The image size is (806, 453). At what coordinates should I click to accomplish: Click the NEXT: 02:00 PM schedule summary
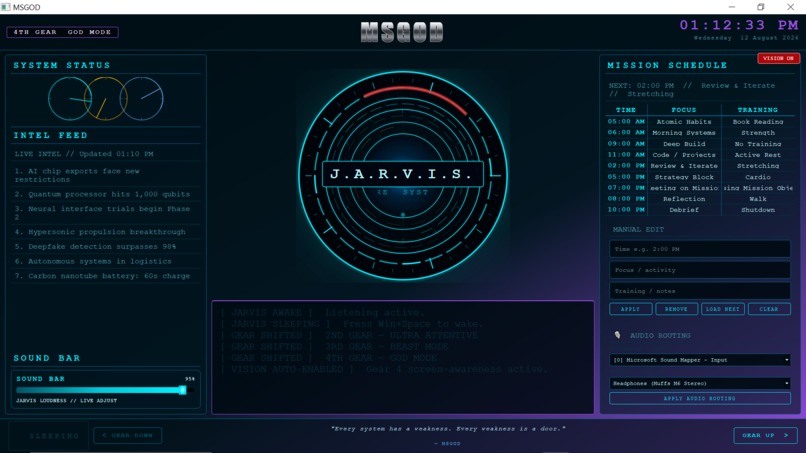692,89
